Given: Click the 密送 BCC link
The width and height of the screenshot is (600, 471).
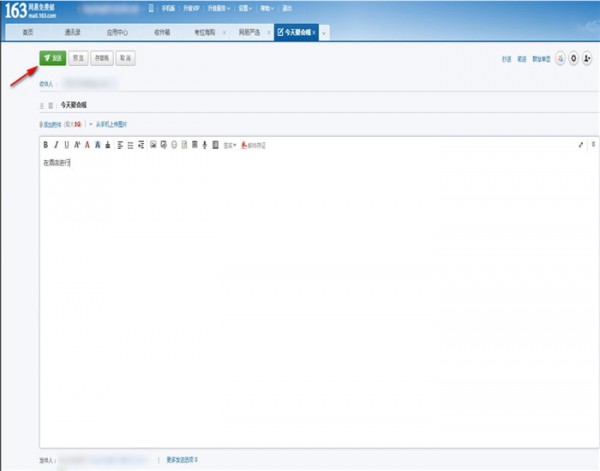Looking at the screenshot, I should click(522, 59).
